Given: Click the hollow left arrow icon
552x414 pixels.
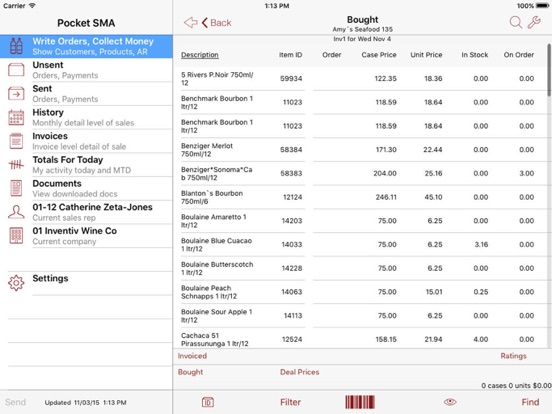Looking at the screenshot, I should click(190, 23).
